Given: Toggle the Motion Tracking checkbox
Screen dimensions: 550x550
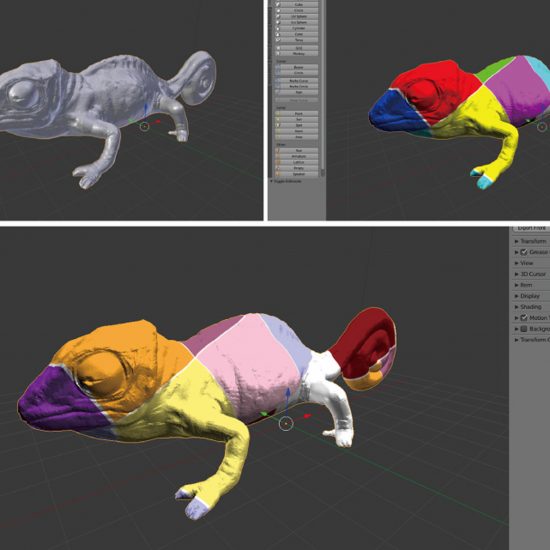Looking at the screenshot, I should [524, 318].
